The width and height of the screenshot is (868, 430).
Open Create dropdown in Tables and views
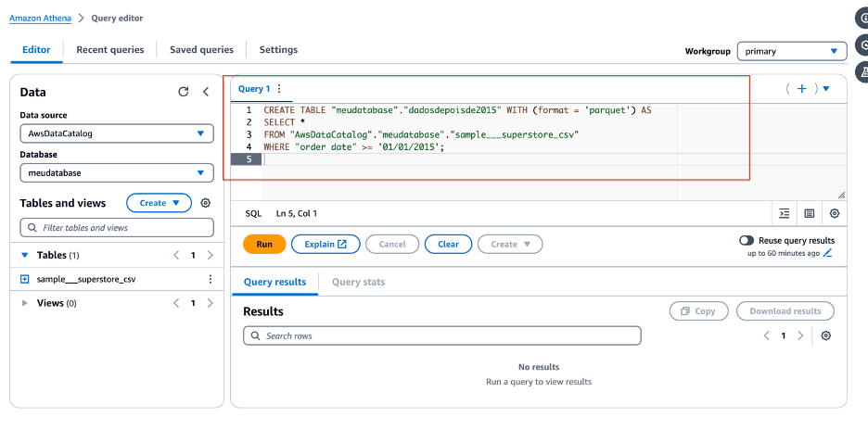pos(159,203)
